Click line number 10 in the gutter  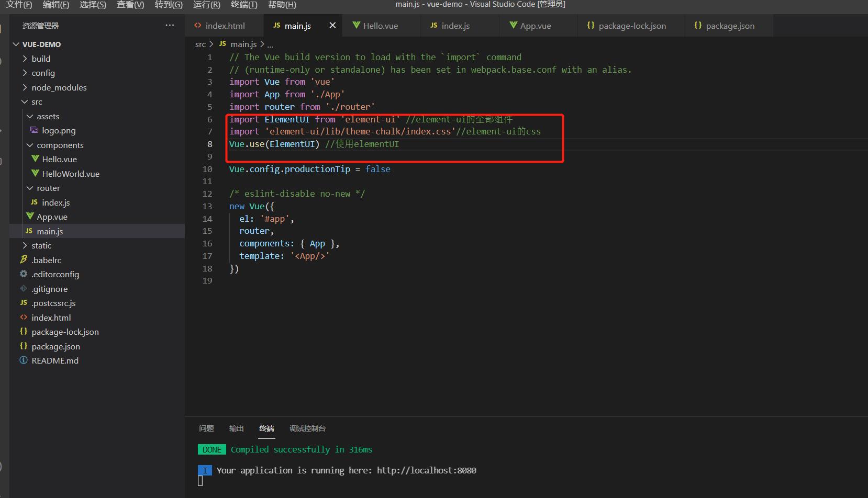(x=207, y=169)
